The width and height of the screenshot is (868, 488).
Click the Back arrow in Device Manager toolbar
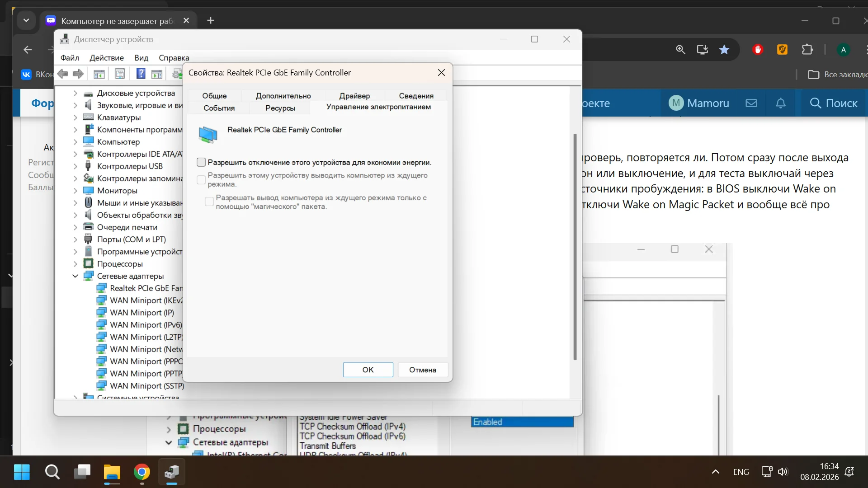pyautogui.click(x=63, y=74)
